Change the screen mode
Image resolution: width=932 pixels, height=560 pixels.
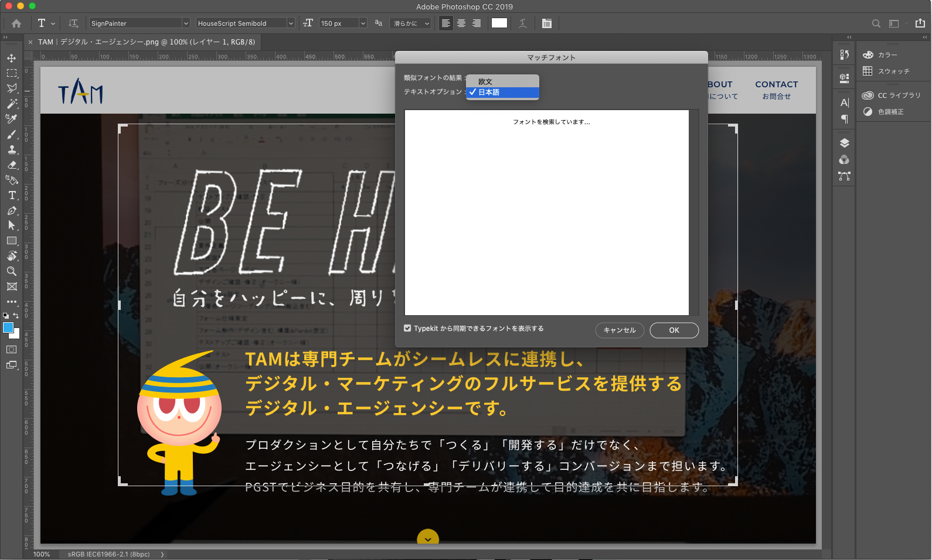tap(12, 365)
